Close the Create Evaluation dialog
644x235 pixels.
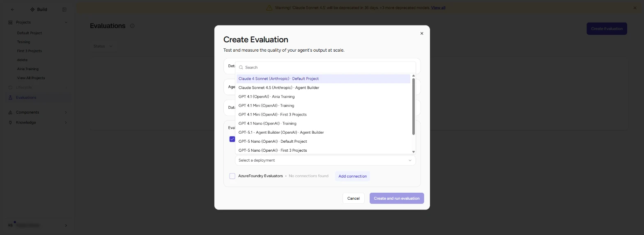tap(421, 34)
